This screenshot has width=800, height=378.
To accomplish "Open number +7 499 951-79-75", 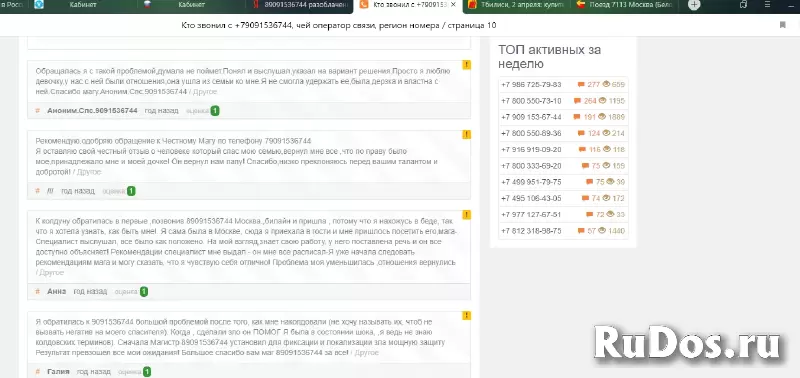I will 531,182.
